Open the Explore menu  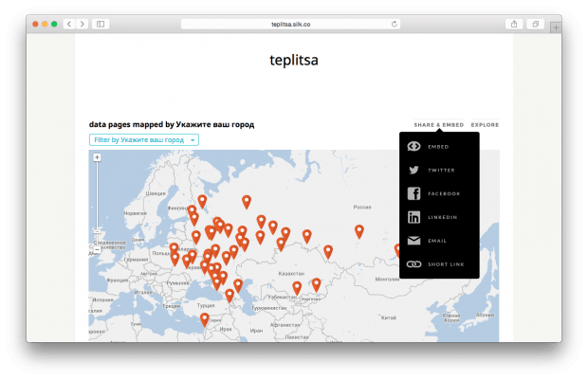click(485, 125)
